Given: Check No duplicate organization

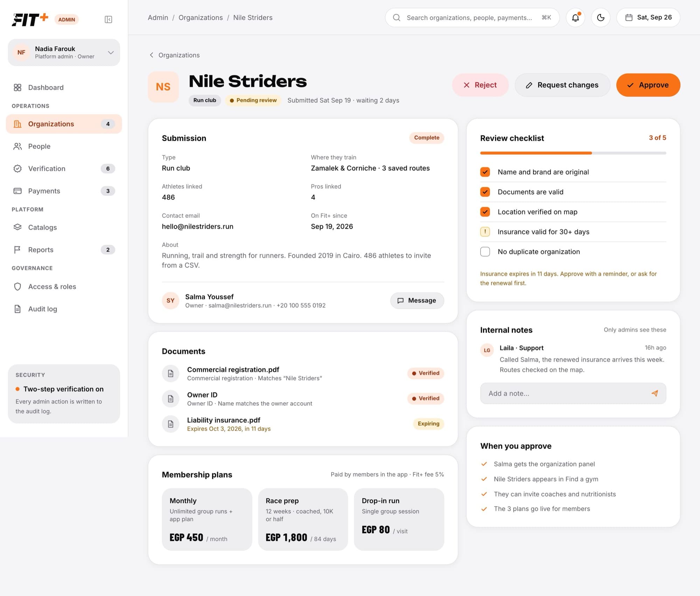Looking at the screenshot, I should point(485,252).
